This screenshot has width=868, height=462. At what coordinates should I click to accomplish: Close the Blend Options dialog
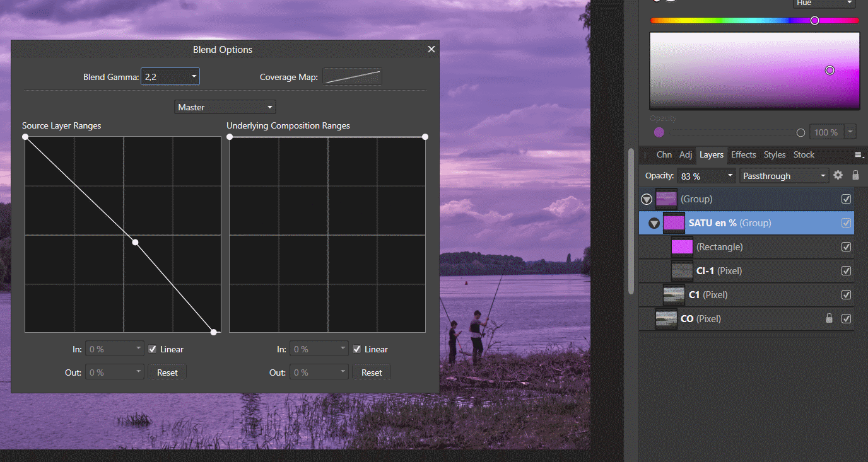tap(431, 49)
